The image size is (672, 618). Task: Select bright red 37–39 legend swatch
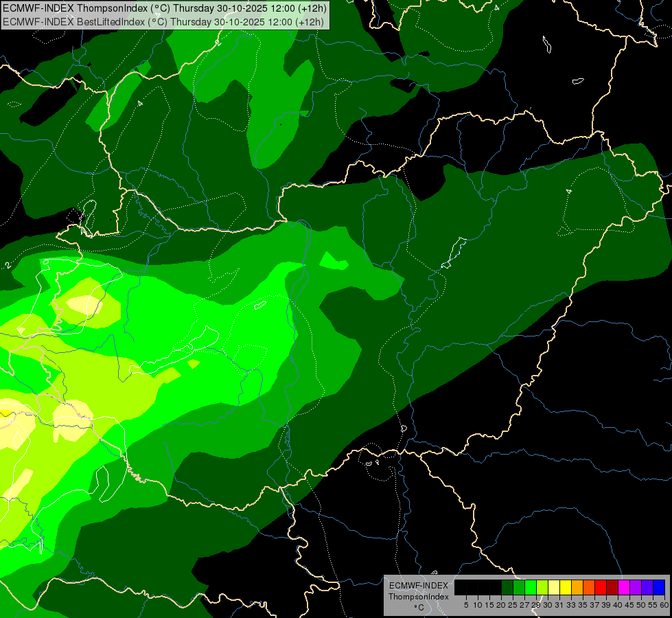[601, 587]
